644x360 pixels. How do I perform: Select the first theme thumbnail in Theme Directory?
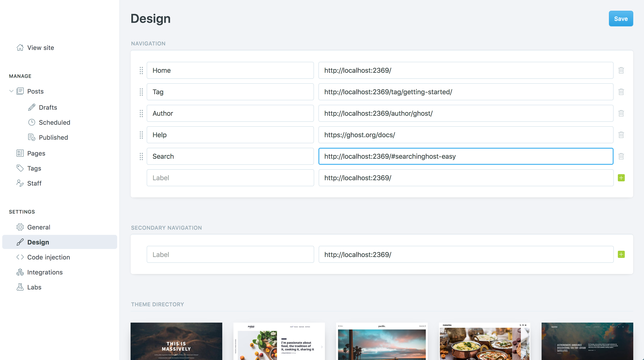click(x=176, y=341)
